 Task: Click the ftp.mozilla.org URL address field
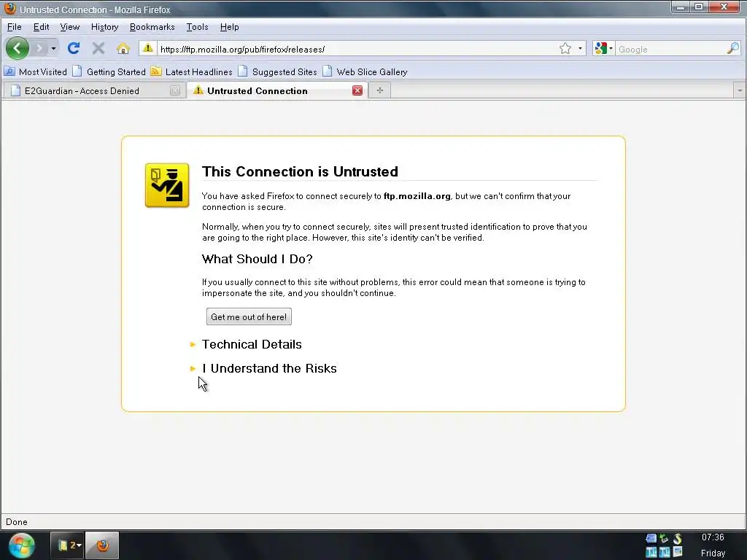tap(357, 49)
